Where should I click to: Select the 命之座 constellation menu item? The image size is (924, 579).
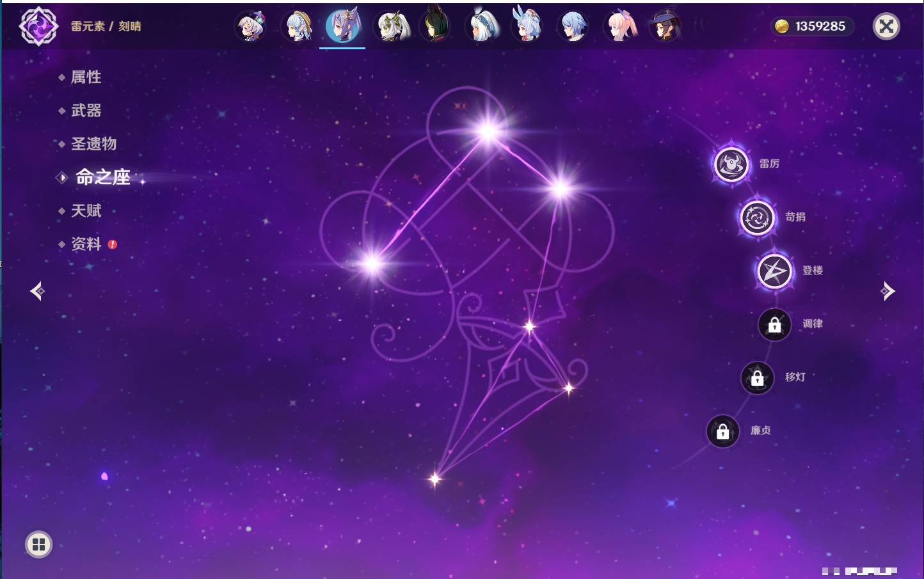[103, 177]
